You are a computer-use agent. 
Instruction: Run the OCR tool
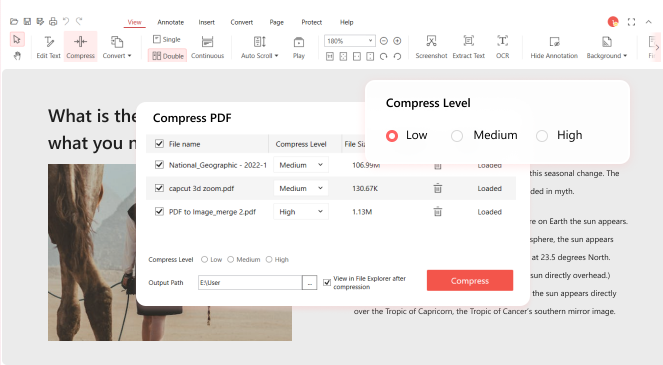pos(502,47)
